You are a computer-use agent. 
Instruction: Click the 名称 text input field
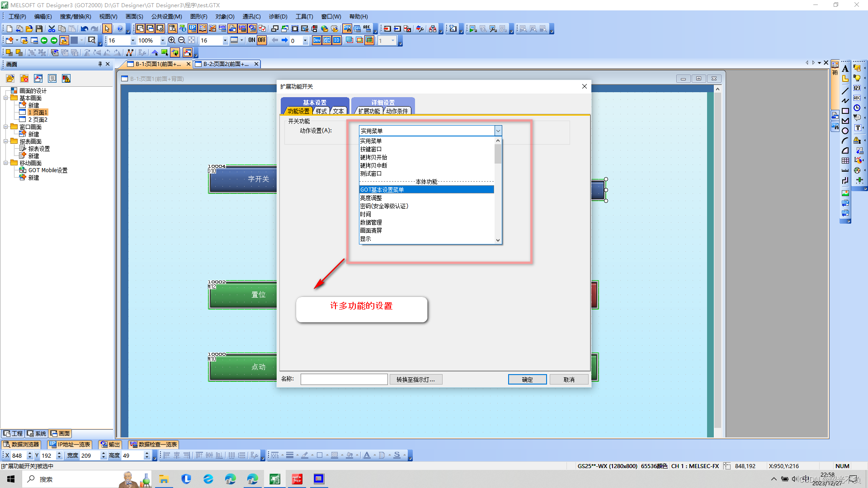pos(344,379)
